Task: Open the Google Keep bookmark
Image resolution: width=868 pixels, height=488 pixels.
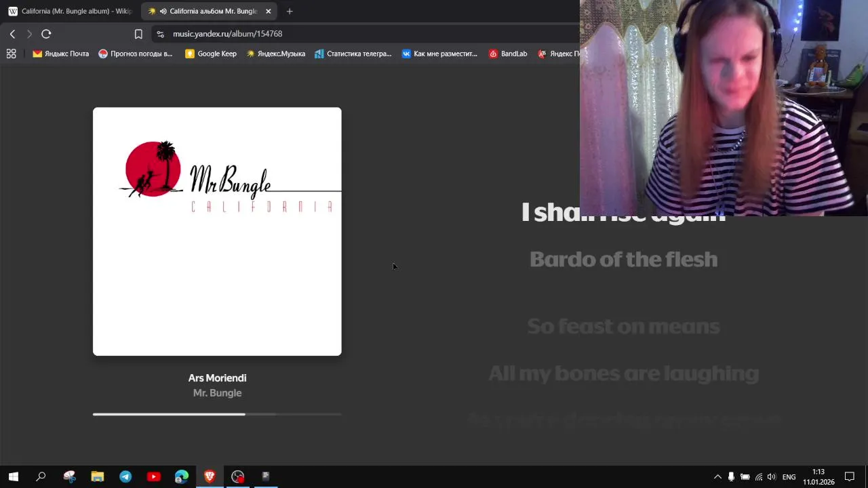Action: 211,54
